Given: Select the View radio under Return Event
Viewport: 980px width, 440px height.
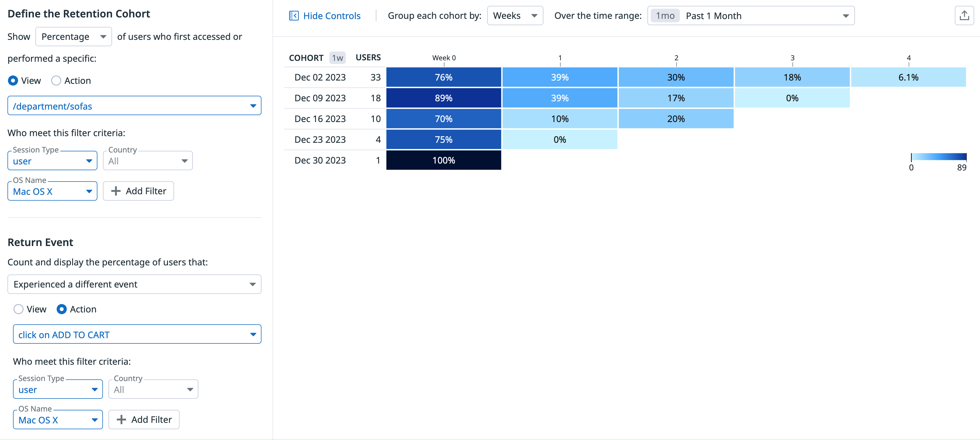Looking at the screenshot, I should click(18, 309).
